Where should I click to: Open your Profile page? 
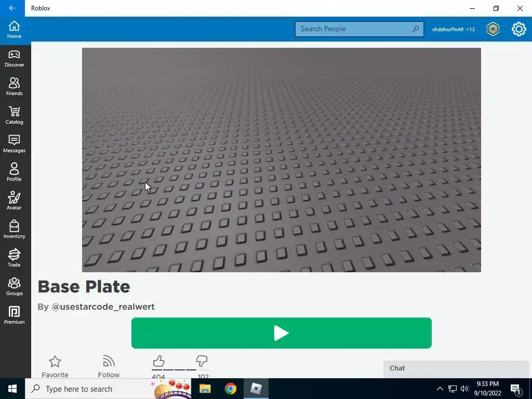(x=14, y=172)
